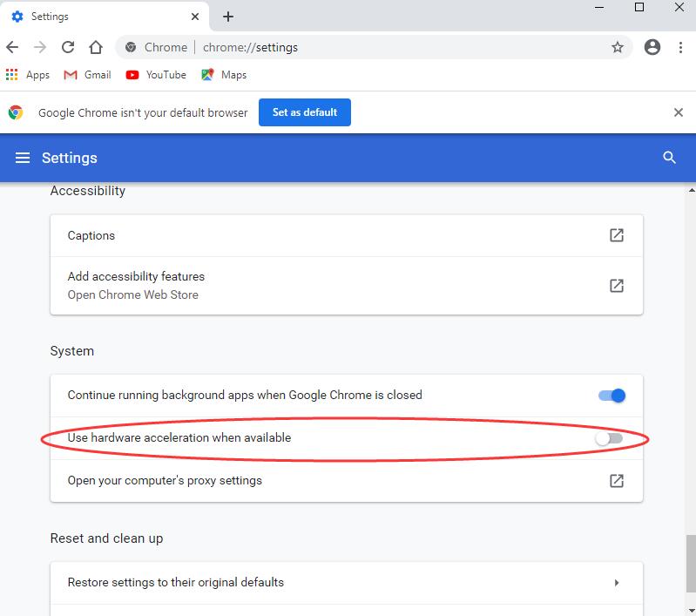Open the Chrome three-dot menu
The height and width of the screenshot is (616, 696).
click(x=680, y=47)
